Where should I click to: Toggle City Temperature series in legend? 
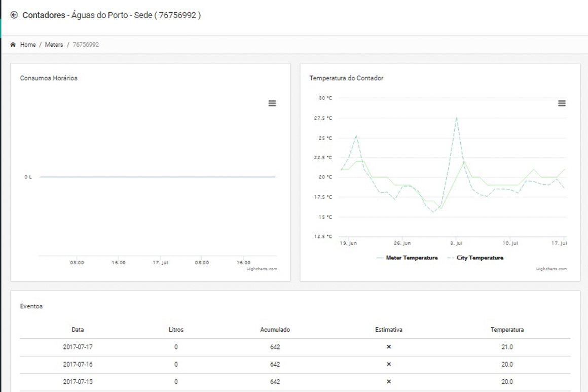pos(475,258)
